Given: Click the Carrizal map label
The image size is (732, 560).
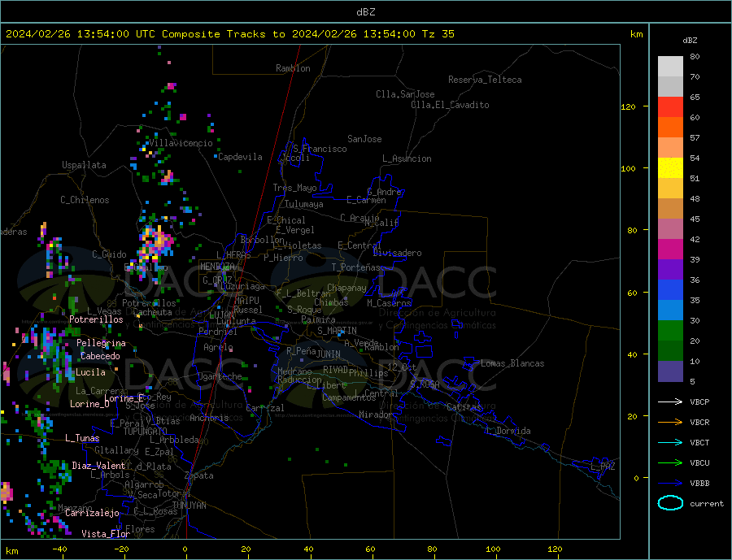Looking at the screenshot, I should tap(265, 408).
